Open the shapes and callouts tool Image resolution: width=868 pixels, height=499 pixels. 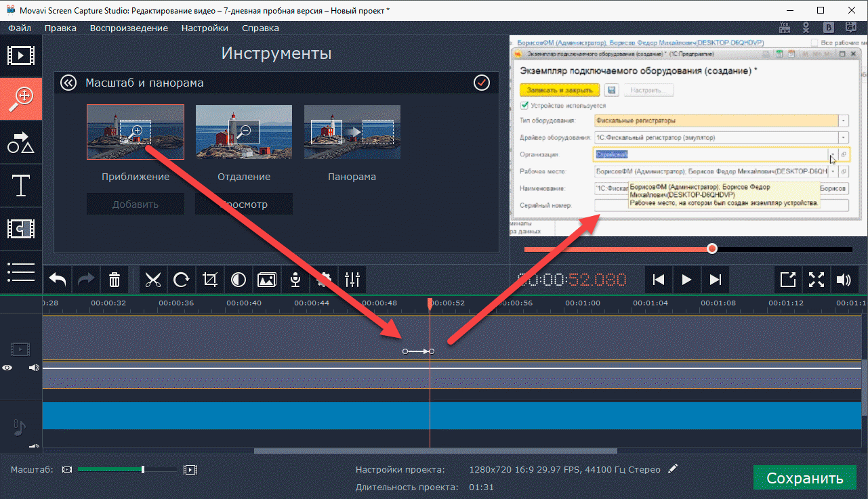tap(20, 142)
